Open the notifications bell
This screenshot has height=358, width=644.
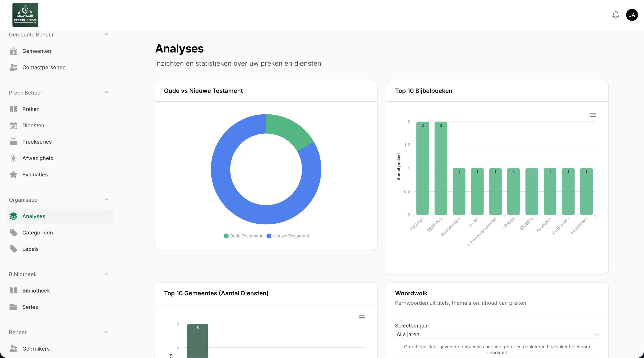(615, 15)
